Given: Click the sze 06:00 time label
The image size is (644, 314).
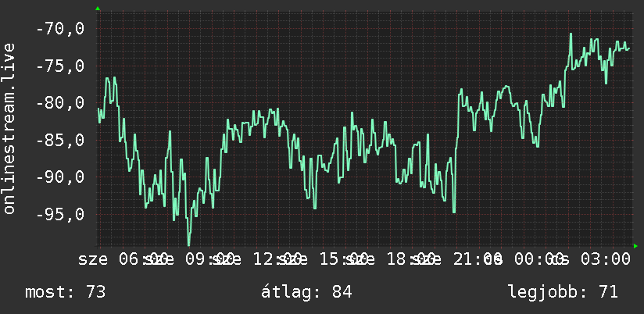Looking at the screenshot, I should tap(123, 259).
